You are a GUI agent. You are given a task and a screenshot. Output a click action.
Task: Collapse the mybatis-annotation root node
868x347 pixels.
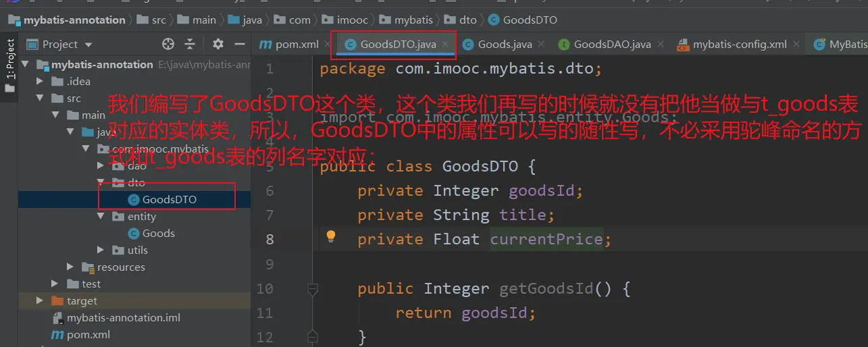[x=26, y=65]
